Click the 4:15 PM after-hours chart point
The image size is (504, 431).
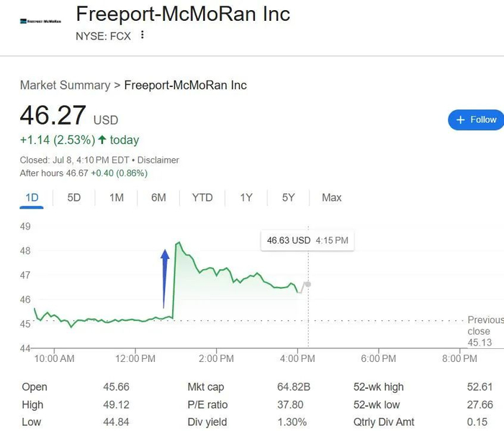(x=308, y=284)
